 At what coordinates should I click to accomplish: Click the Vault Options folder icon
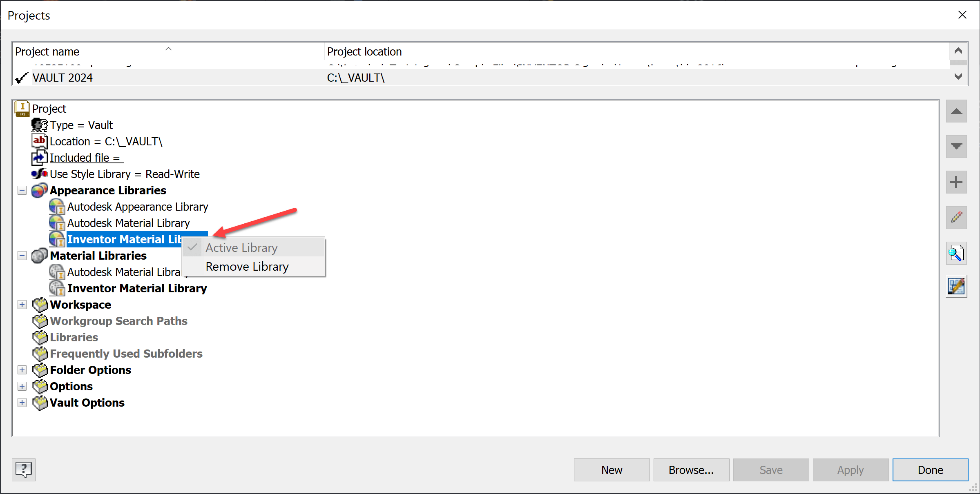pyautogui.click(x=40, y=403)
